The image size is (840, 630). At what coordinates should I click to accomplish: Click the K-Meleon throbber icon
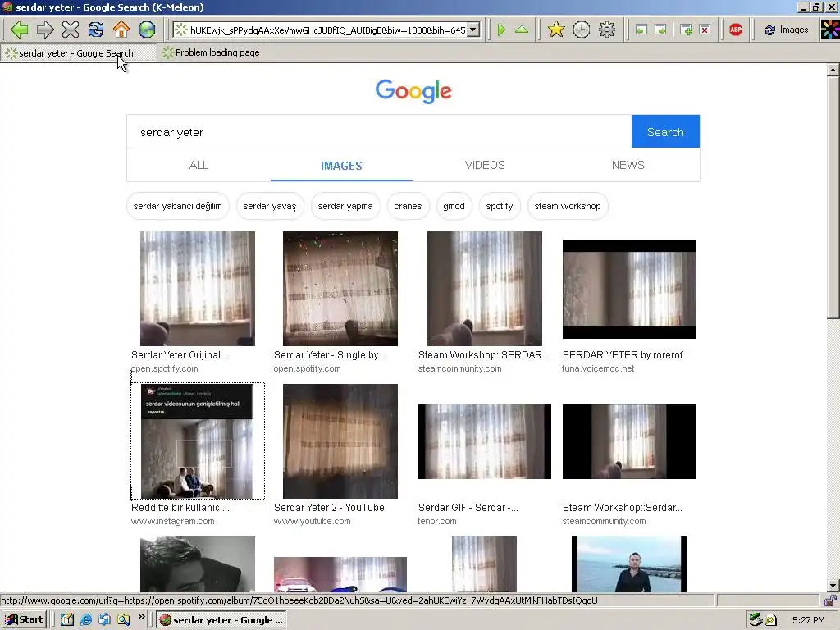(830, 30)
